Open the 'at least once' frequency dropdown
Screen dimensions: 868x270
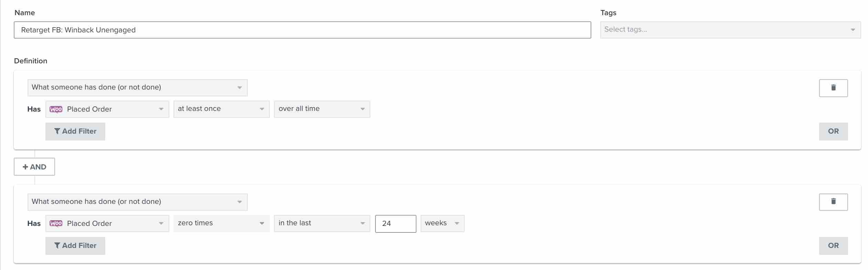tap(221, 109)
